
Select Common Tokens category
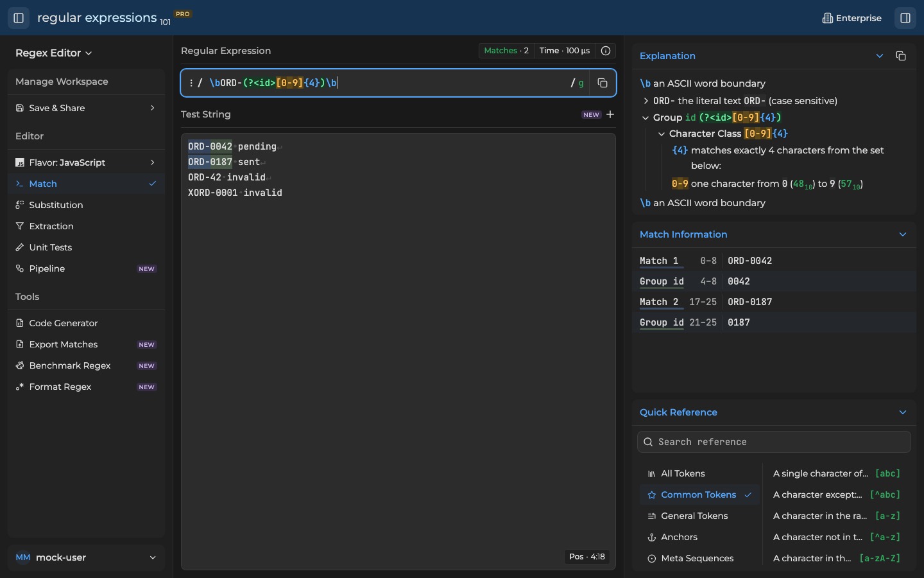[x=700, y=495]
